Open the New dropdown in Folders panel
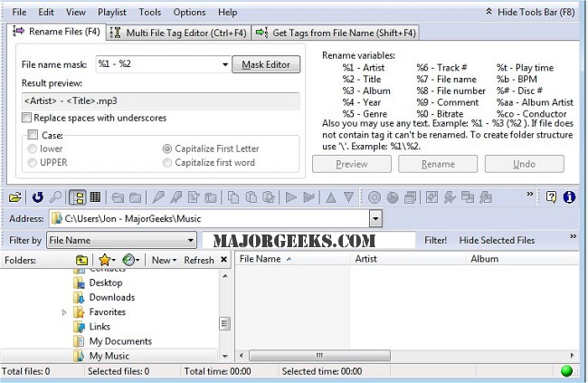Image resolution: width=588 pixels, height=383 pixels. (x=164, y=260)
